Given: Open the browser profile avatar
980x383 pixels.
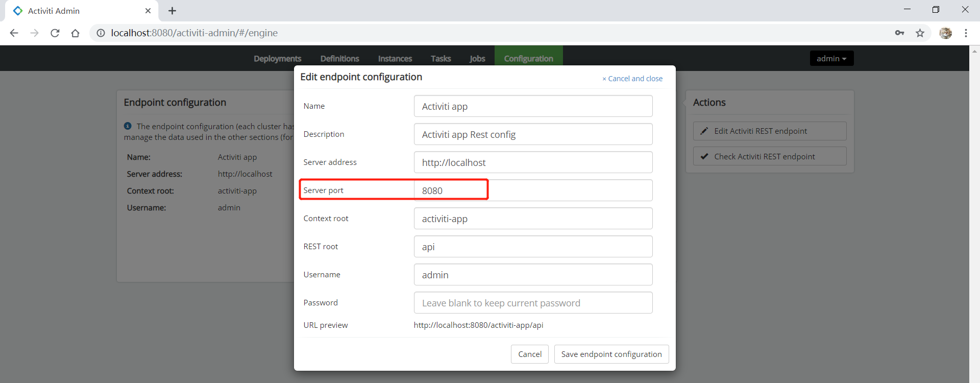Looking at the screenshot, I should 945,33.
